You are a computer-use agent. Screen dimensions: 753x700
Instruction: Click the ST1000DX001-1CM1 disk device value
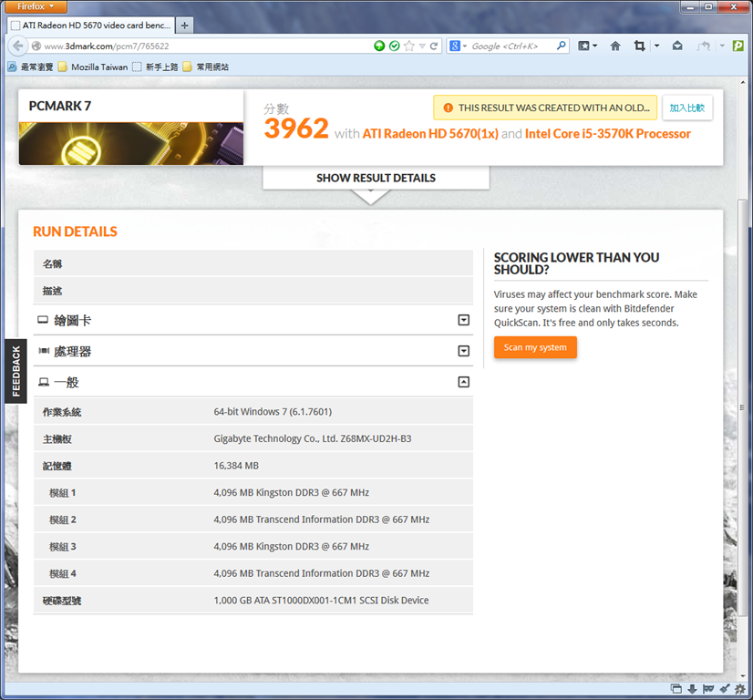[x=321, y=600]
